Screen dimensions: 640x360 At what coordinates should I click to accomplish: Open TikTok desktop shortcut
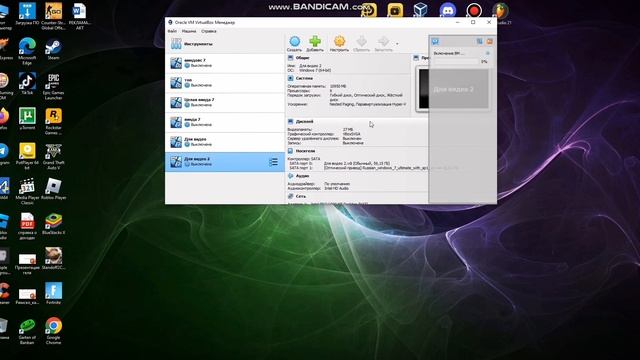pyautogui.click(x=27, y=84)
